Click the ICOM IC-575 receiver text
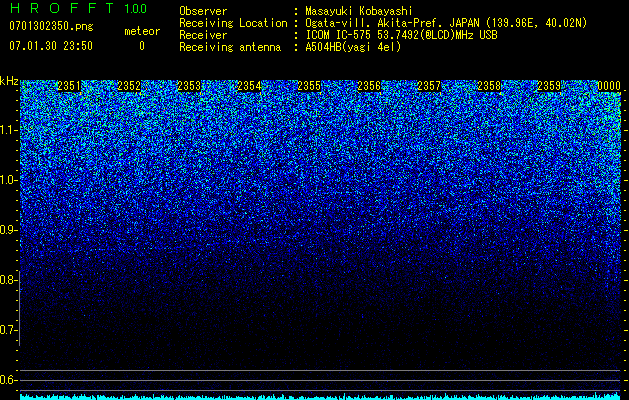The image size is (629, 400). (401, 35)
